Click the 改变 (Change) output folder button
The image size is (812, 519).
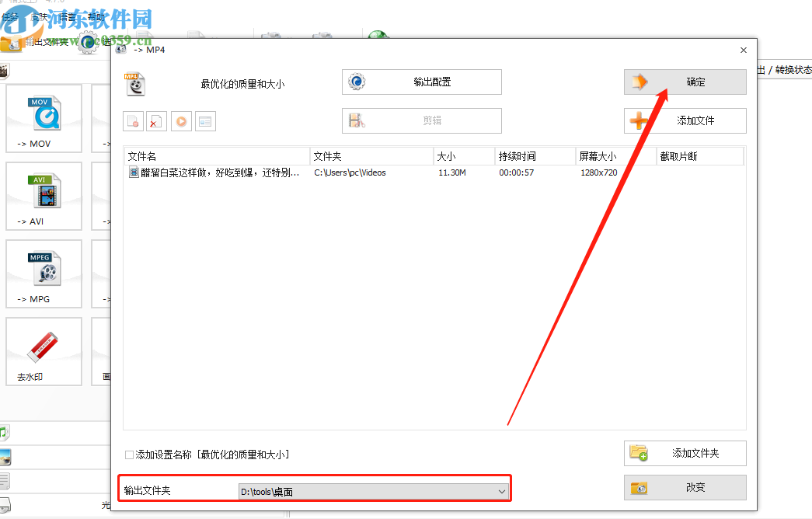[x=685, y=487]
